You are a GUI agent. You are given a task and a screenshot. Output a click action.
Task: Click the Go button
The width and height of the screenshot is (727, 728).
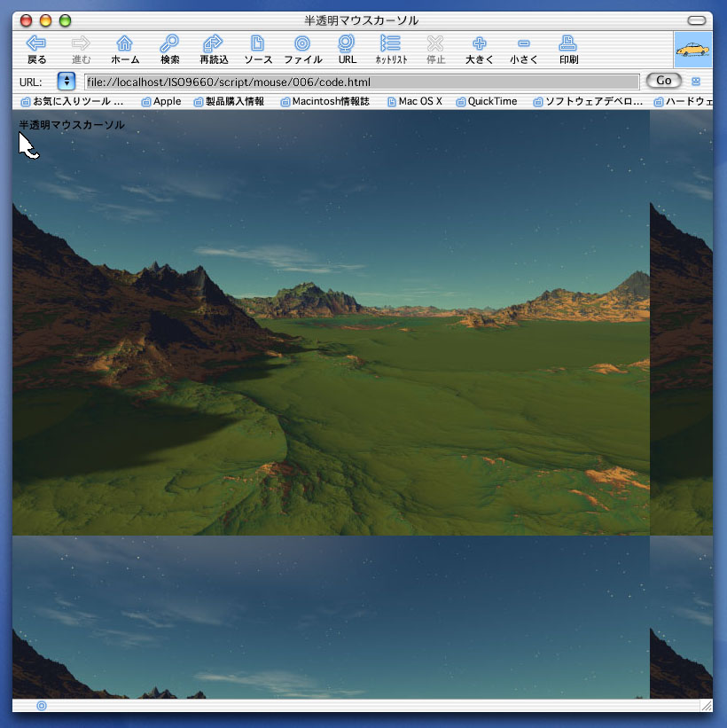click(664, 81)
